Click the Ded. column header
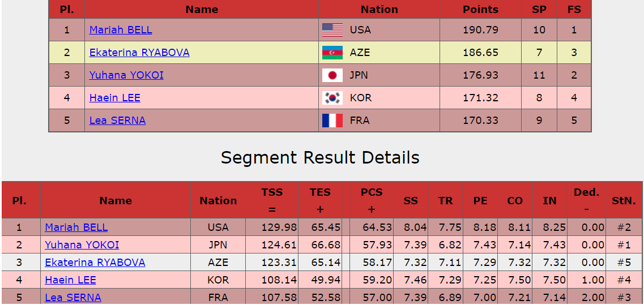The image size is (644, 305). click(586, 192)
